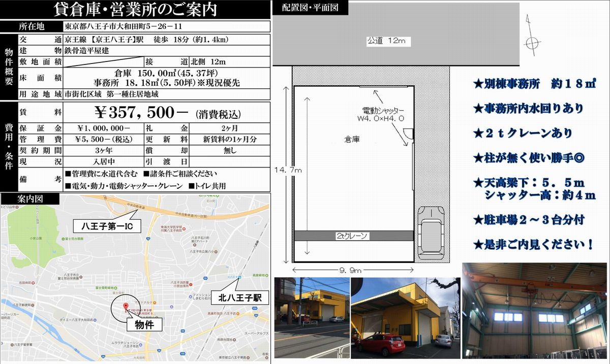Click the black square before 電気・動力・電動シャッター

click(69, 186)
